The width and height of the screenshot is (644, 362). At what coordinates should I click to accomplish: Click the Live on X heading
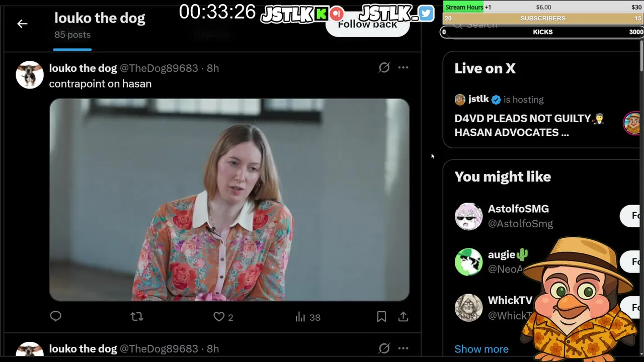pos(485,68)
